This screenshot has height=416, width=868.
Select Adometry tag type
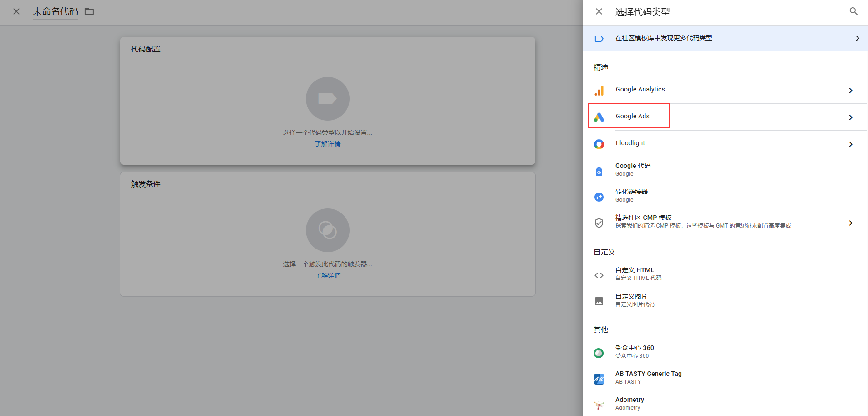pos(725,404)
